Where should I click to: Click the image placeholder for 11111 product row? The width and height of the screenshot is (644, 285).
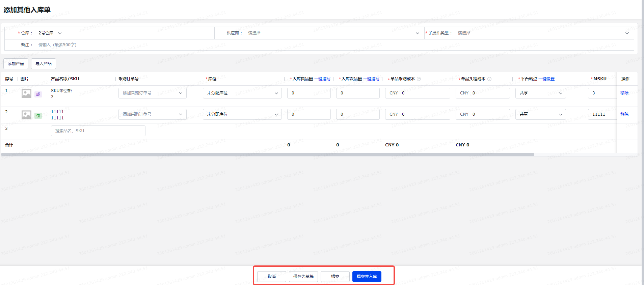point(26,115)
